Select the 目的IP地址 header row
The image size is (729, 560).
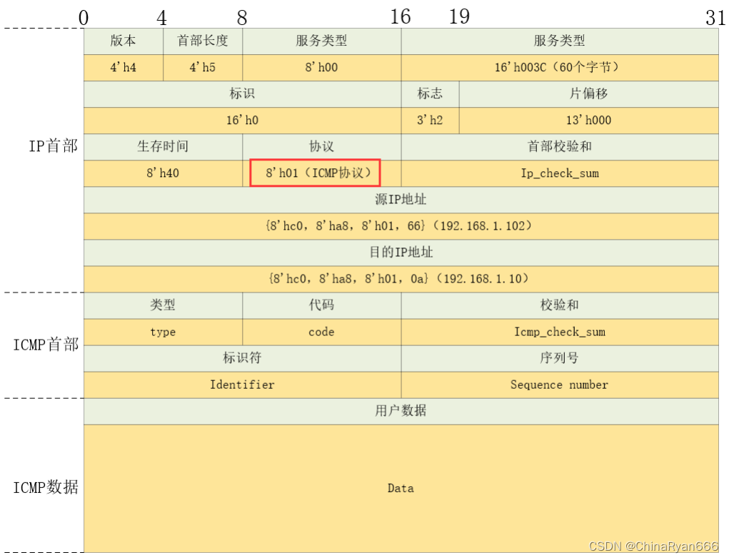coord(401,253)
